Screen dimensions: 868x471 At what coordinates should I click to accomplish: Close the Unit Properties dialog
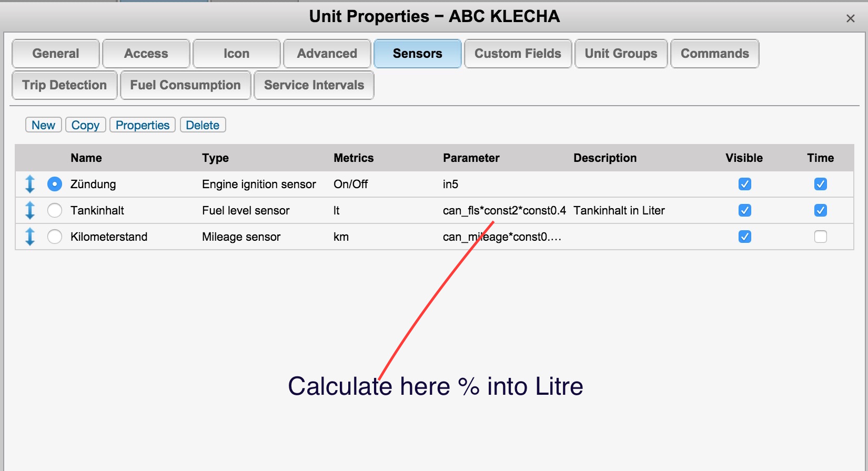tap(850, 18)
